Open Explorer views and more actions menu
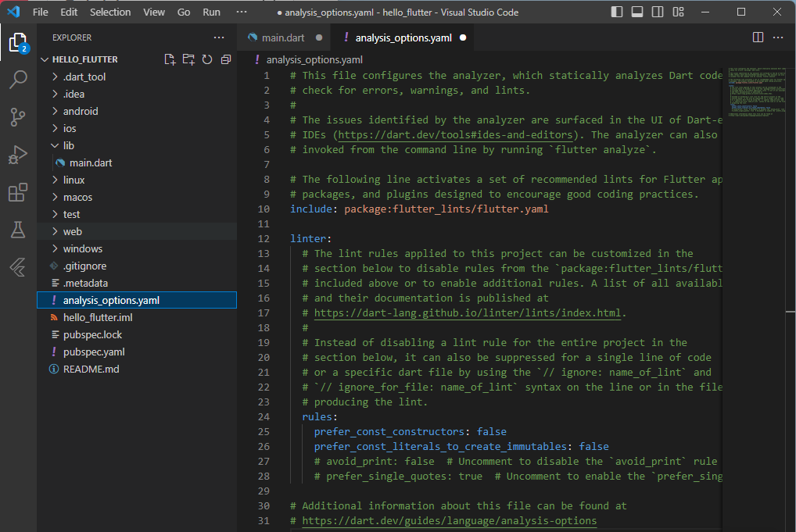 coord(219,37)
